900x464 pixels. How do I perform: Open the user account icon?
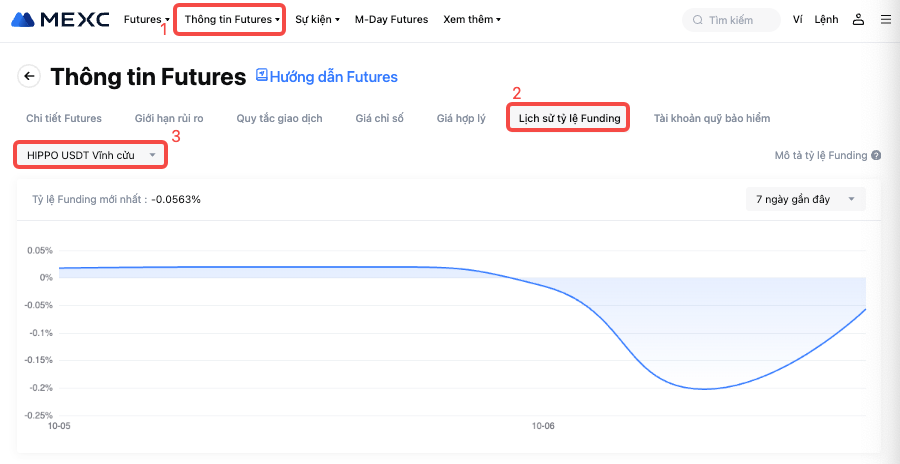pyautogui.click(x=858, y=19)
